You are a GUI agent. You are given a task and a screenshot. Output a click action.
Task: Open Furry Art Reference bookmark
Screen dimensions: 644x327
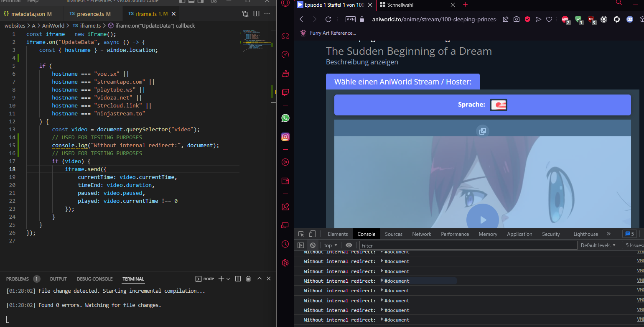328,33
